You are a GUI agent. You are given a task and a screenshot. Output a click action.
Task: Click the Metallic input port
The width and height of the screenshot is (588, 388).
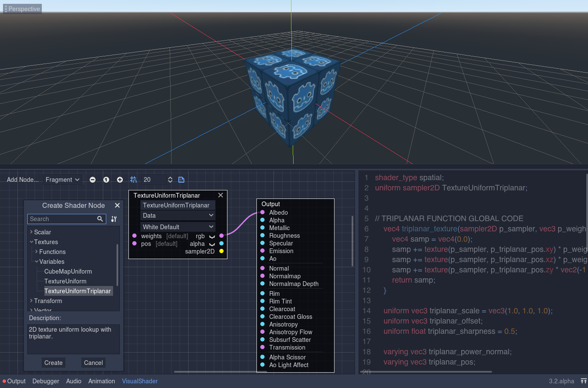tap(262, 228)
